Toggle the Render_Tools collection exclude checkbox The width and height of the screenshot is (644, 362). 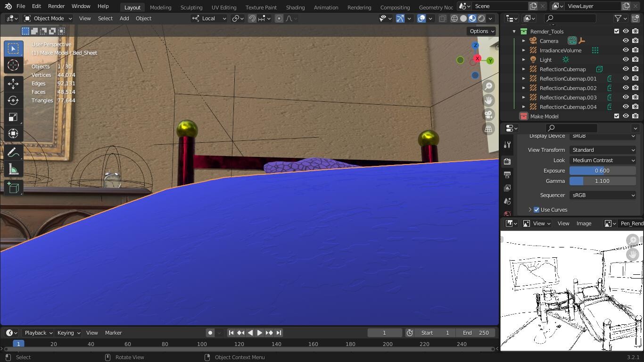(x=616, y=32)
